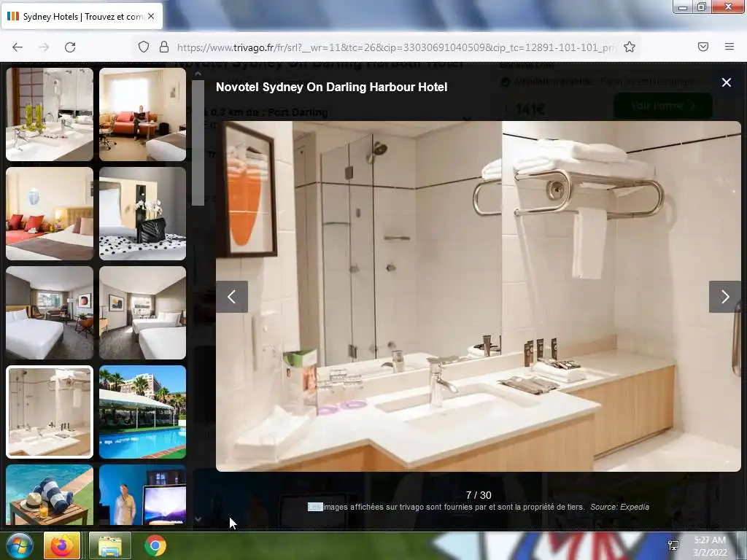747x560 pixels.
Task: Close the hotel photo gallery overlay
Action: [727, 82]
